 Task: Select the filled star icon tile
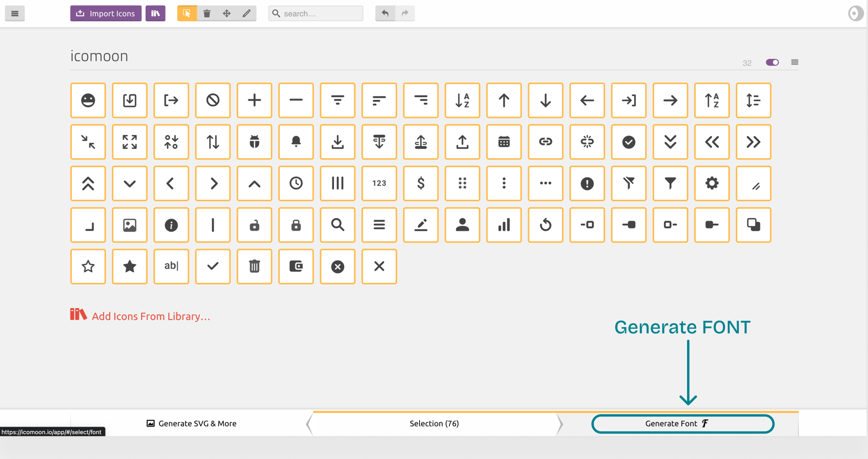pos(130,267)
